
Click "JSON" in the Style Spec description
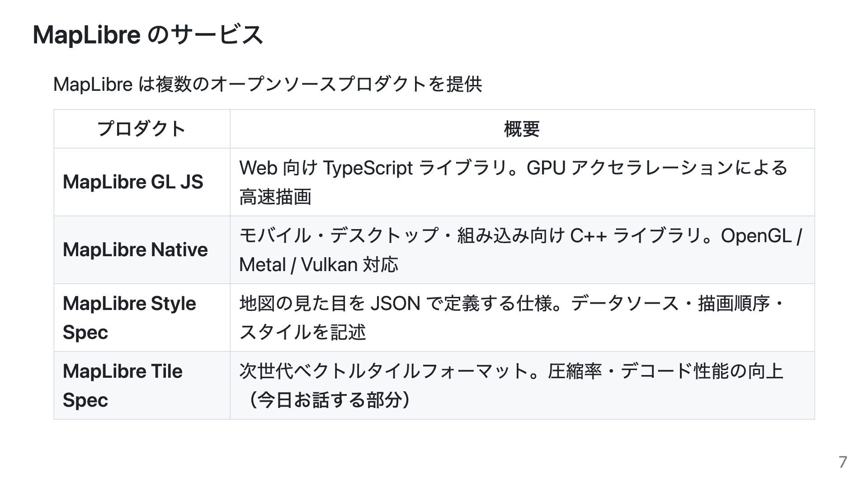tap(395, 304)
